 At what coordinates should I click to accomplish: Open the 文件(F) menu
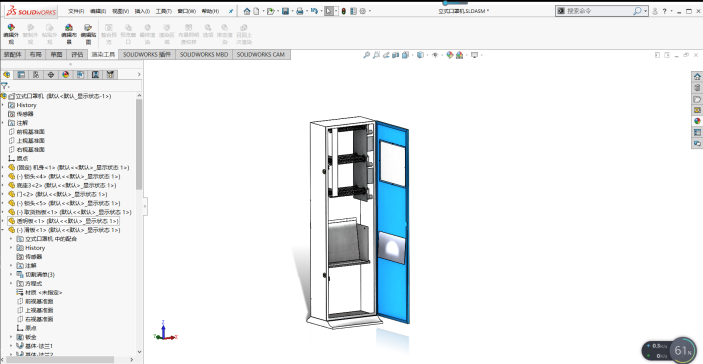pyautogui.click(x=76, y=11)
